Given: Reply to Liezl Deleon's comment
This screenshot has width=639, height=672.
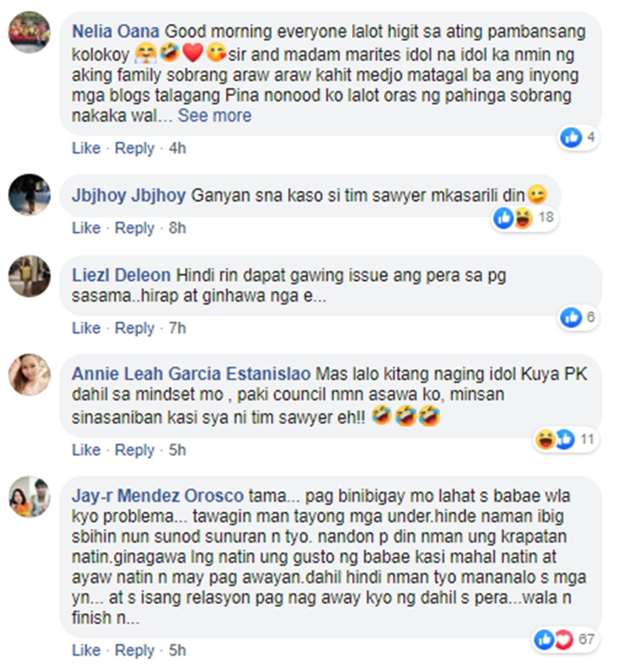Looking at the screenshot, I should pyautogui.click(x=135, y=328).
